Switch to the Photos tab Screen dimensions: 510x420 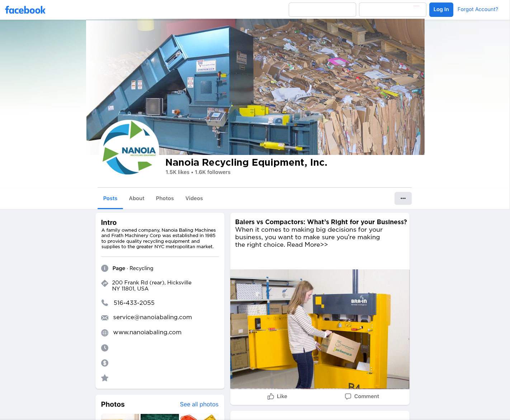[165, 198]
